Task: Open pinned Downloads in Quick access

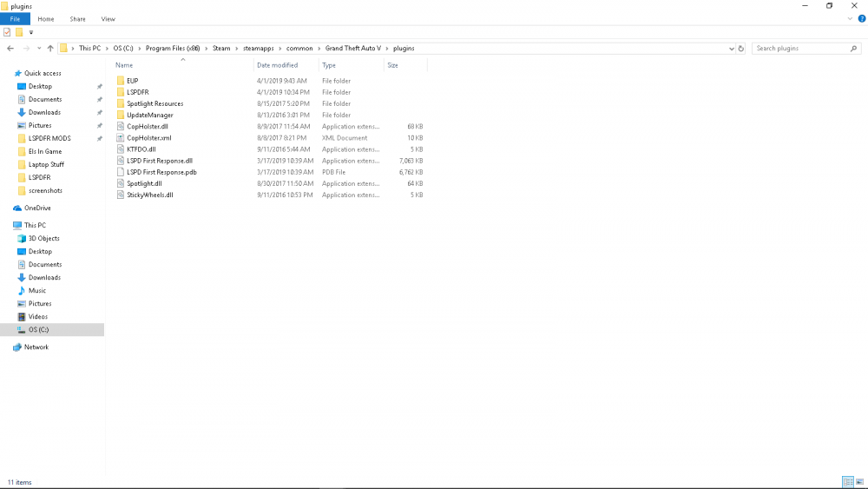Action: [x=44, y=112]
